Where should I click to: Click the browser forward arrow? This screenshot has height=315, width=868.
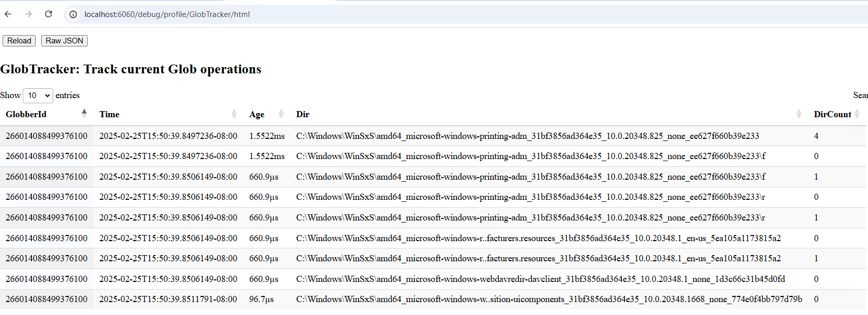[x=28, y=14]
